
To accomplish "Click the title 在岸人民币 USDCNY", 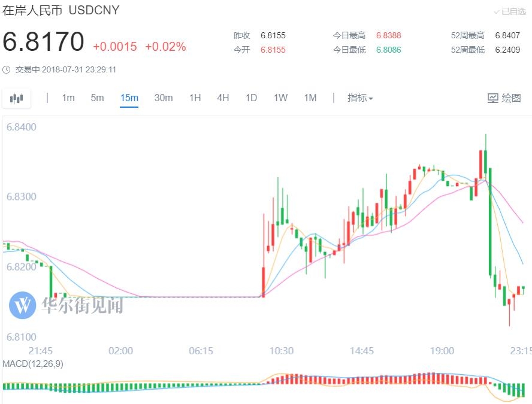I will point(61,10).
